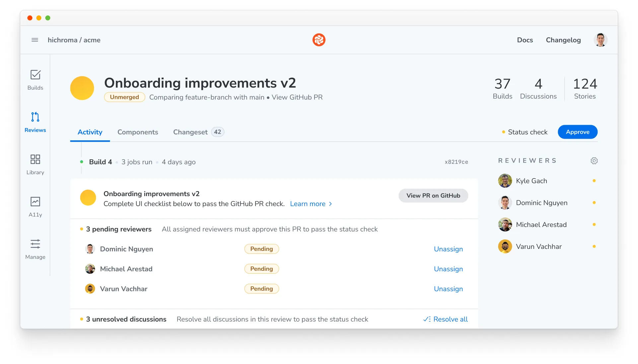This screenshot has height=364, width=638.
Task: Click Kyle Gach's avatar in Reviewers
Action: pos(505,181)
